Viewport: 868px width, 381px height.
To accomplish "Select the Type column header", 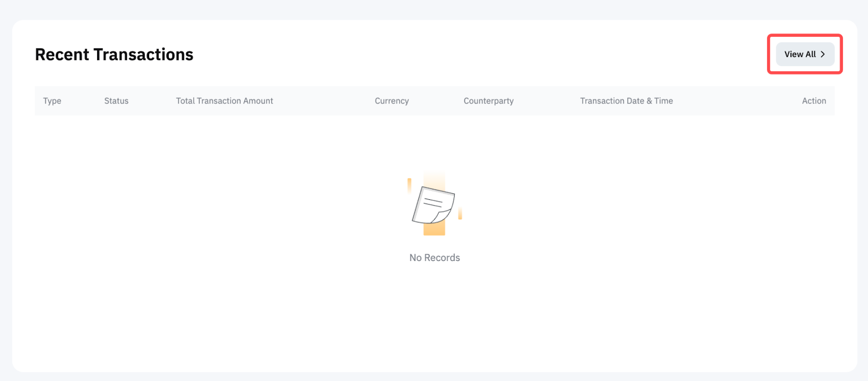I will (52, 101).
